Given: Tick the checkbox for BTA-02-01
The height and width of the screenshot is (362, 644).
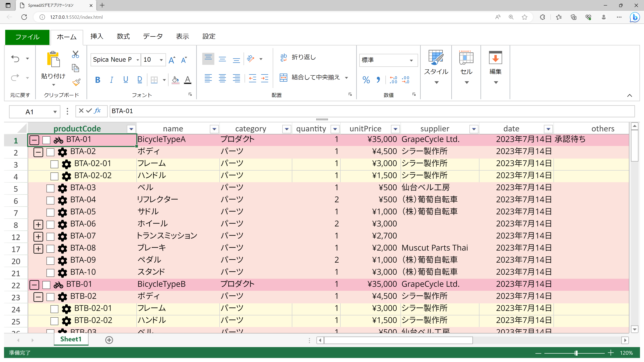Looking at the screenshot, I should click(54, 164).
